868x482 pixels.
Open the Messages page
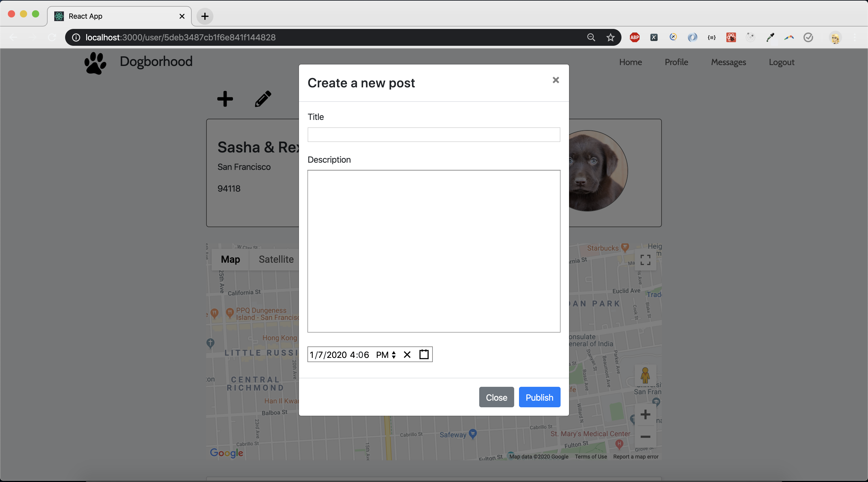[728, 62]
